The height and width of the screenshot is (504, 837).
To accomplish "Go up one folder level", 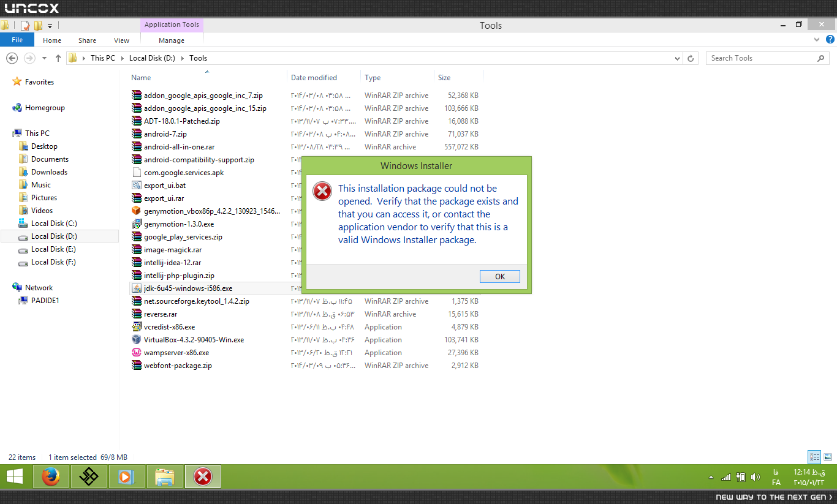I will (x=58, y=58).
